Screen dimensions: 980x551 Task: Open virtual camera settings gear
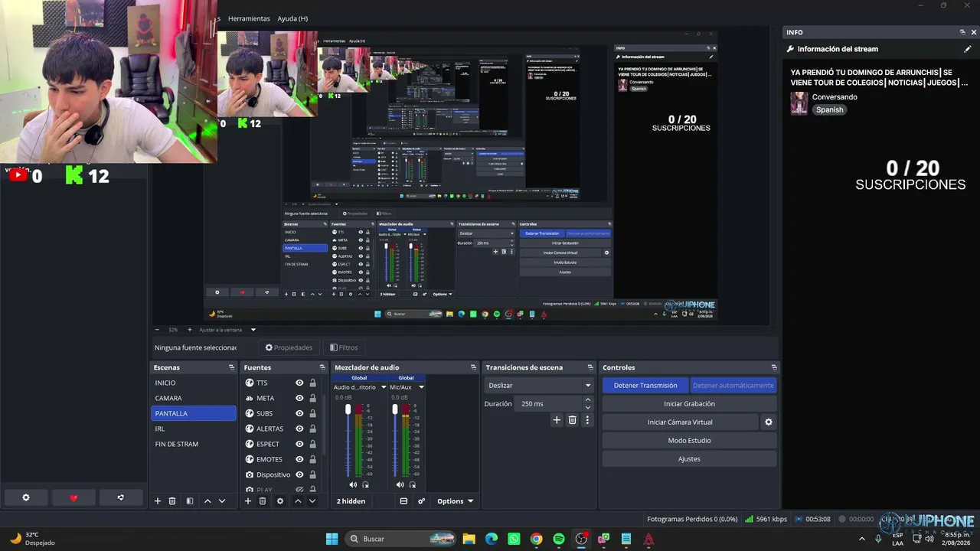coord(769,422)
